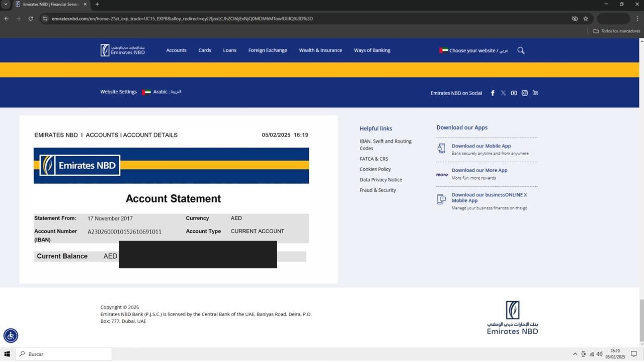Screen dimensions: 644x362
Task: Click the 'Account Statement' heading
Action: (x=174, y=199)
